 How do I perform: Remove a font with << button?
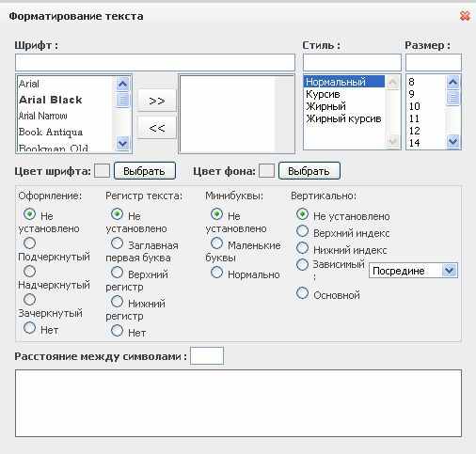click(157, 128)
